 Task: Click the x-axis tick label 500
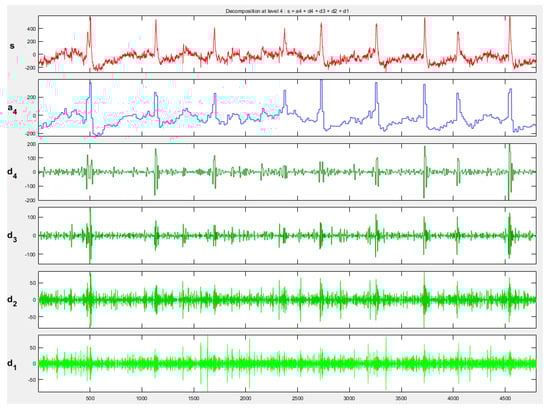90,398
